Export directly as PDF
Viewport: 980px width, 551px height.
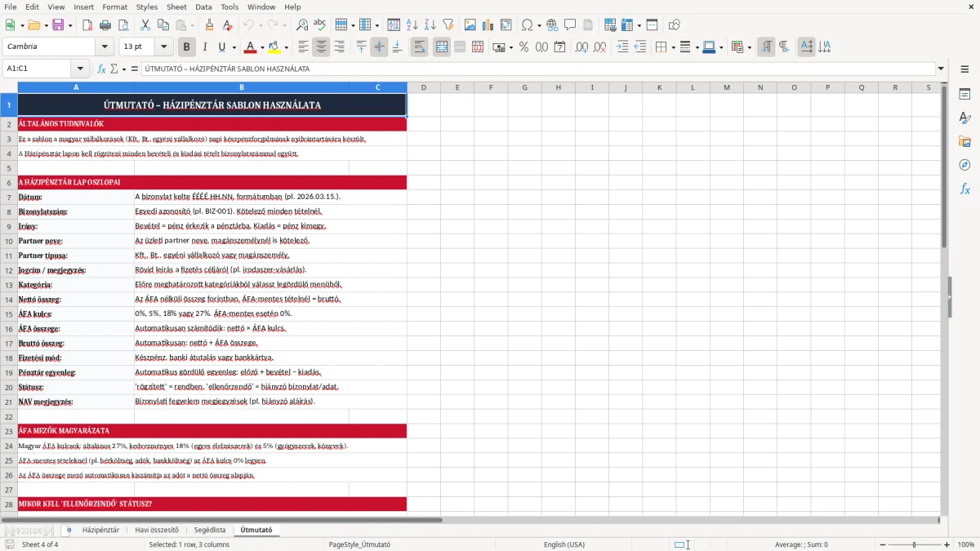87,25
